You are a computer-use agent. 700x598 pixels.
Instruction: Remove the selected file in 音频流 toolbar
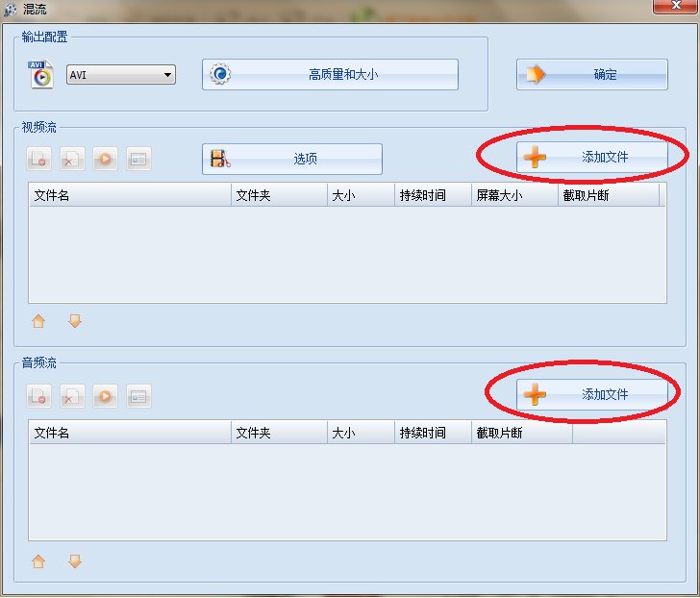tap(38, 396)
